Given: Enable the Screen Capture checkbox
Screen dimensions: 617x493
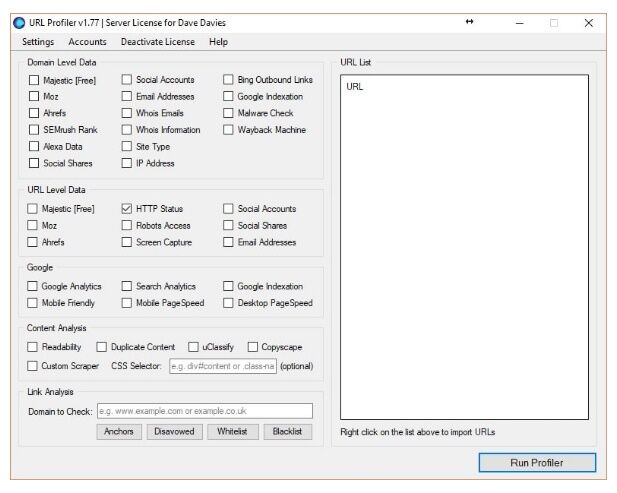Looking at the screenshot, I should point(126,242).
